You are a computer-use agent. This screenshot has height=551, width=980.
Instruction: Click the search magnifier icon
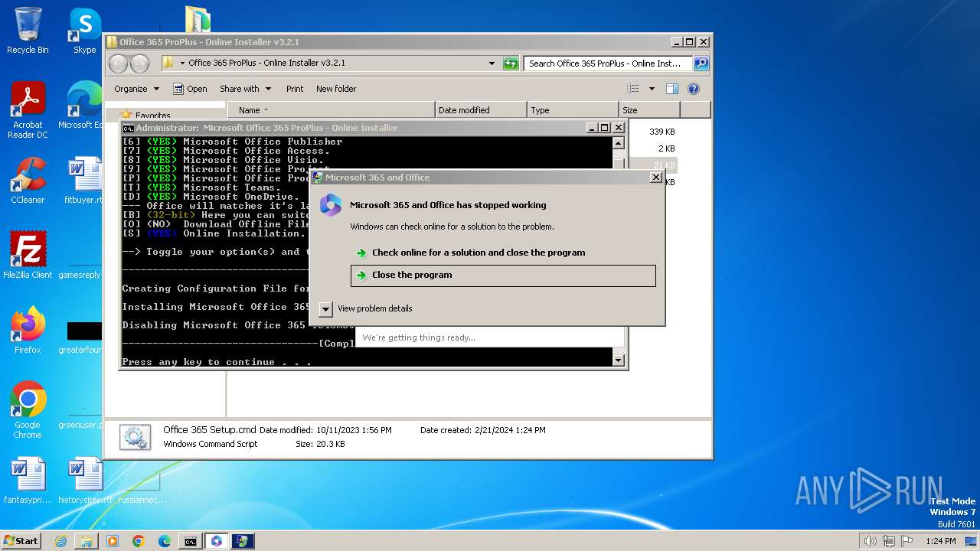pos(701,64)
